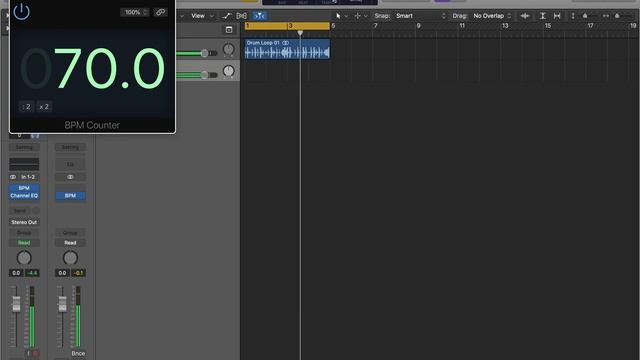Open the Group slot on the first strip

click(x=24, y=233)
